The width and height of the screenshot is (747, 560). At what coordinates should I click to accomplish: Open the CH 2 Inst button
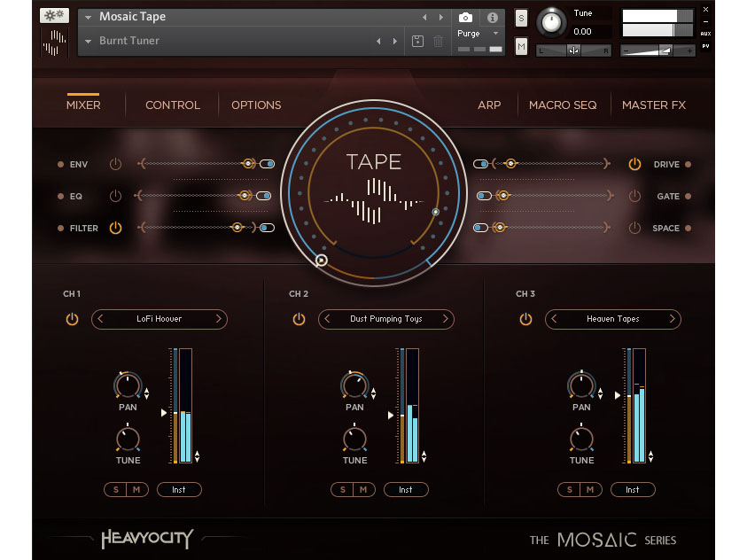406,489
